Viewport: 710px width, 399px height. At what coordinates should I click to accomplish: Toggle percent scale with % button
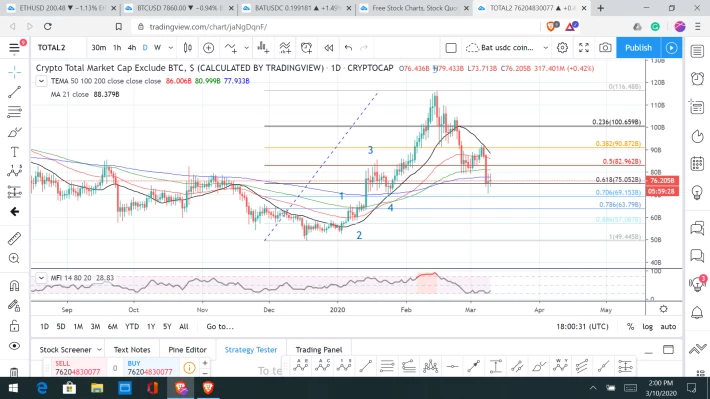[630, 327]
